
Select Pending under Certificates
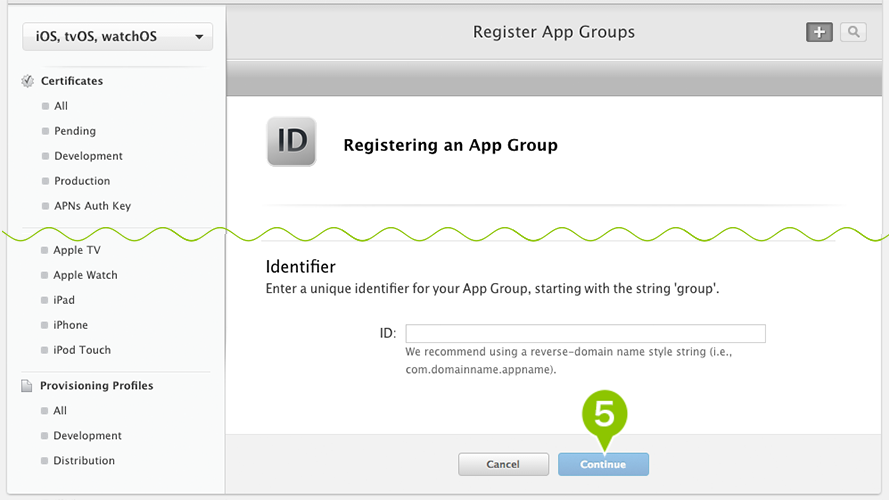(75, 131)
